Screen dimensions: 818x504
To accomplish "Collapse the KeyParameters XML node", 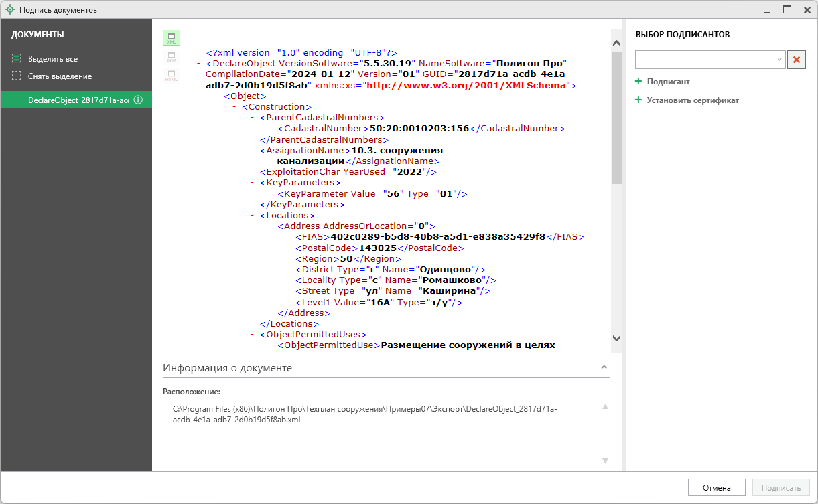I will tap(253, 183).
